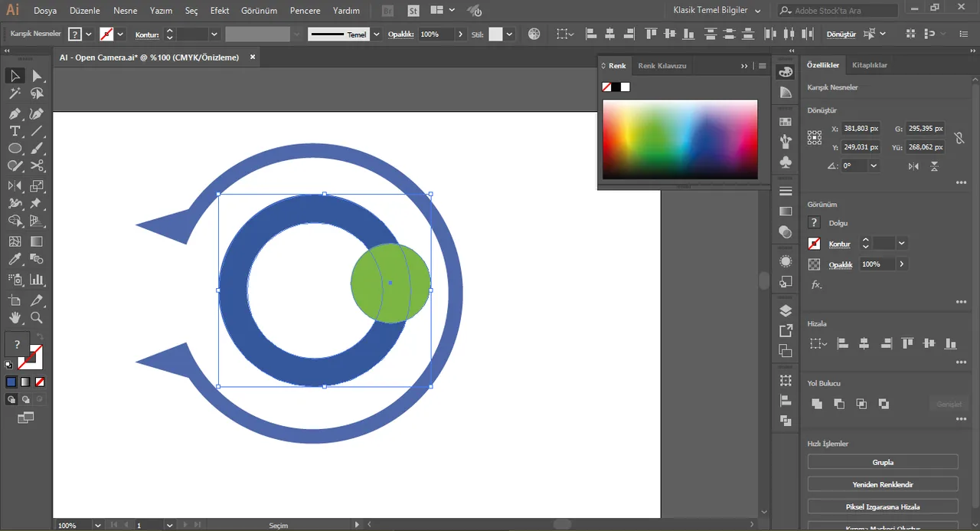Viewport: 980px width, 531px height.
Task: Click the Grupla button
Action: click(883, 462)
